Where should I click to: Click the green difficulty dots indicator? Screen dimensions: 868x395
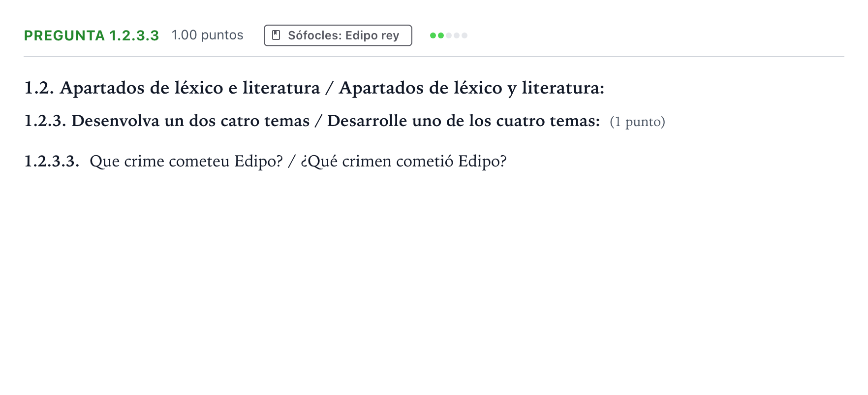coord(448,35)
